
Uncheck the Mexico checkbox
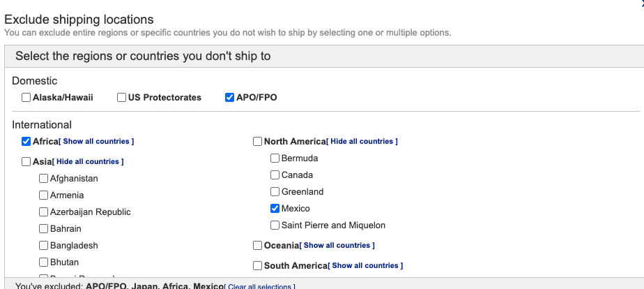(x=275, y=209)
